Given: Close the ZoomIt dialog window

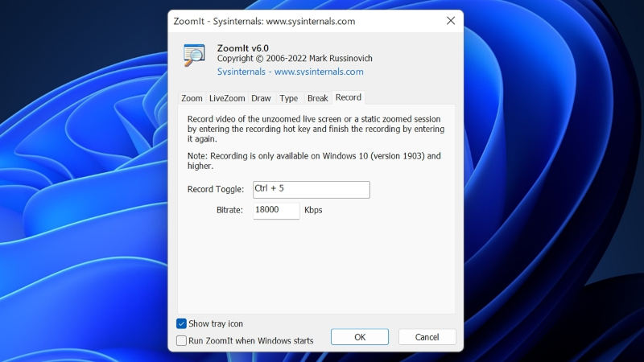Looking at the screenshot, I should [451, 21].
